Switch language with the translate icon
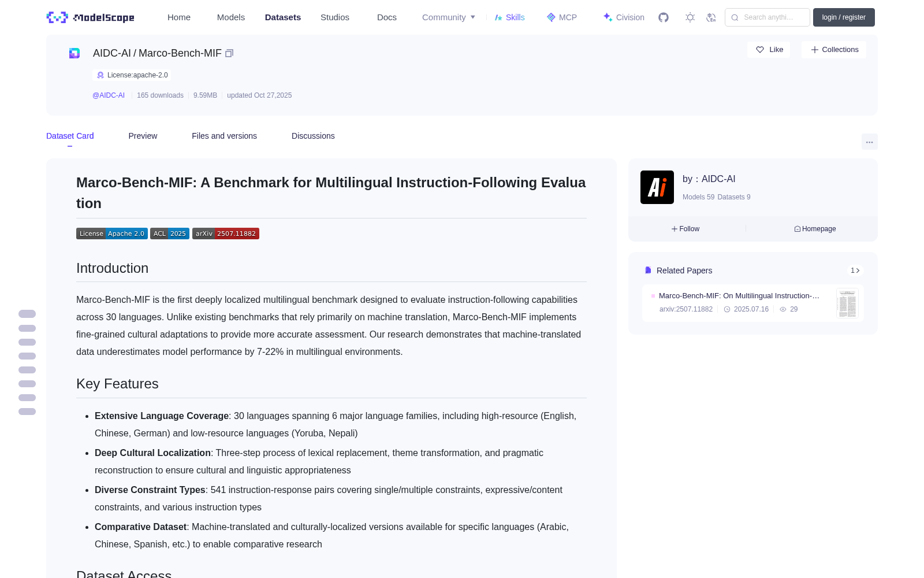 click(711, 17)
